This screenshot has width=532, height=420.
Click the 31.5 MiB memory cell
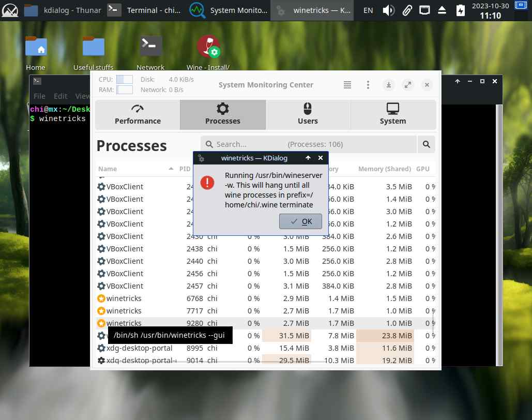coord(287,336)
